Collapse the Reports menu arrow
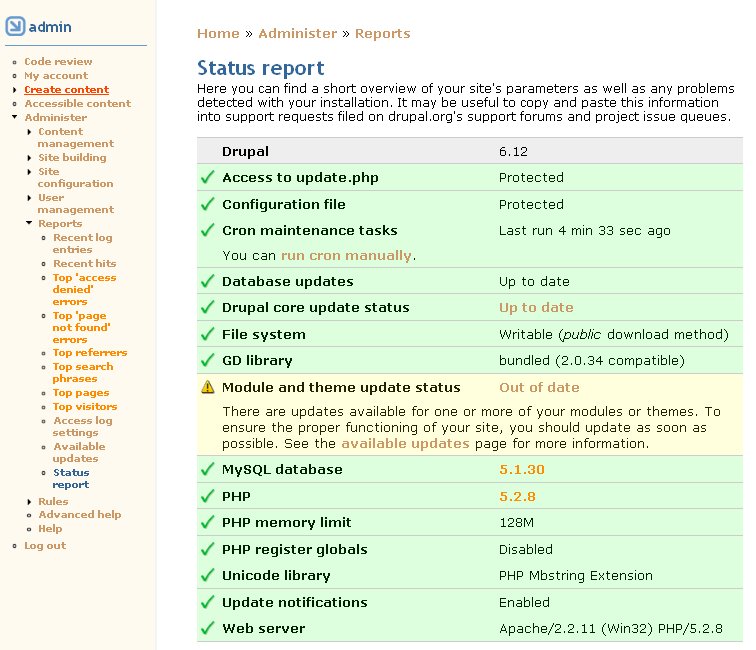Image resolution: width=756 pixels, height=650 pixels. point(29,224)
